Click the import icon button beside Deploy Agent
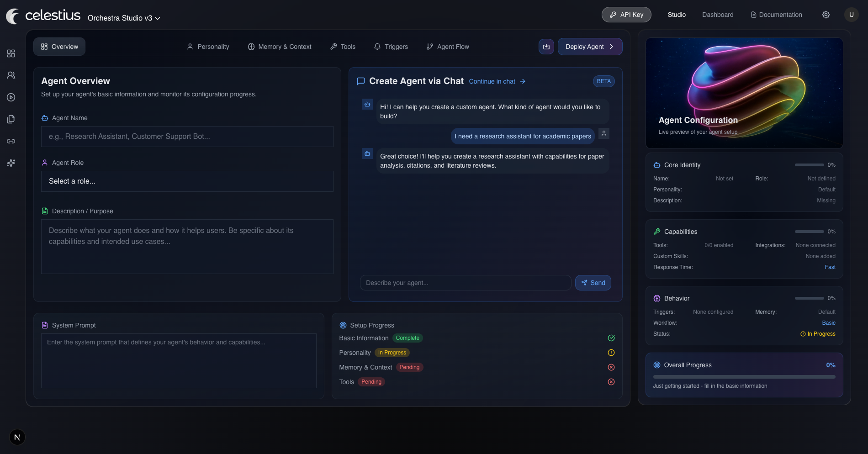 pos(546,47)
